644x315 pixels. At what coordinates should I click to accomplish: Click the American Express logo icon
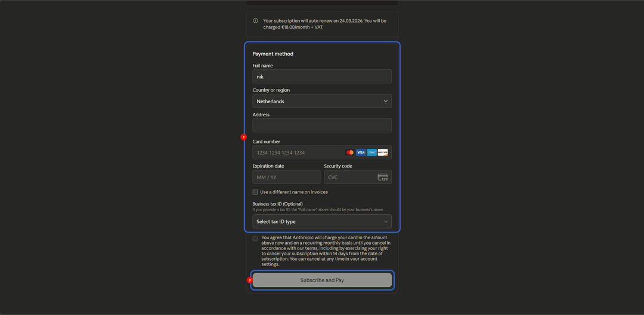click(x=371, y=152)
